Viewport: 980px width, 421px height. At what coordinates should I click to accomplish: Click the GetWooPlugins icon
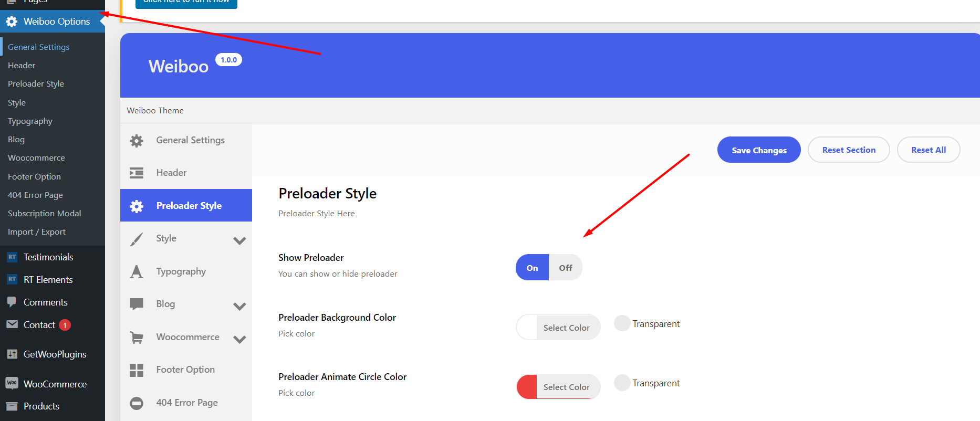coord(12,354)
